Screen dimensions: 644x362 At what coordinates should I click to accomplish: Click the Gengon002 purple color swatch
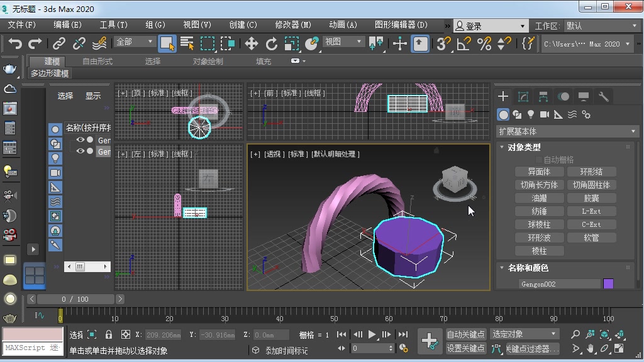pyautogui.click(x=607, y=283)
